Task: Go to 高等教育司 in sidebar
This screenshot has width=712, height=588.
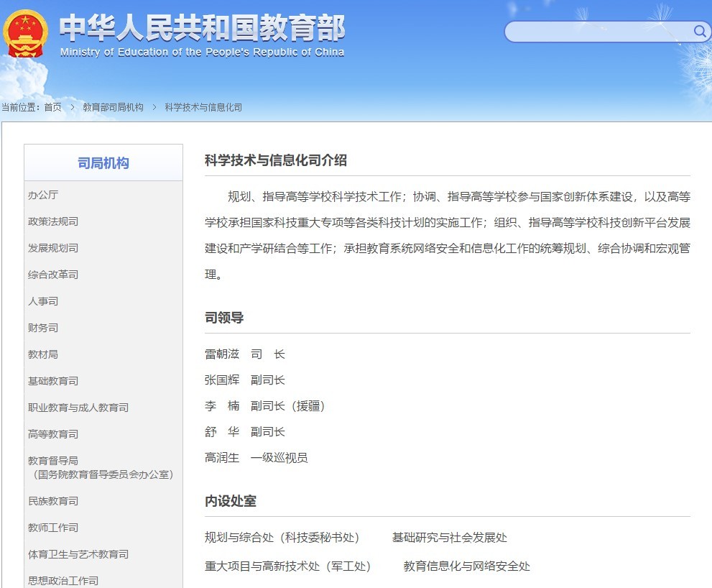Action: click(x=53, y=434)
